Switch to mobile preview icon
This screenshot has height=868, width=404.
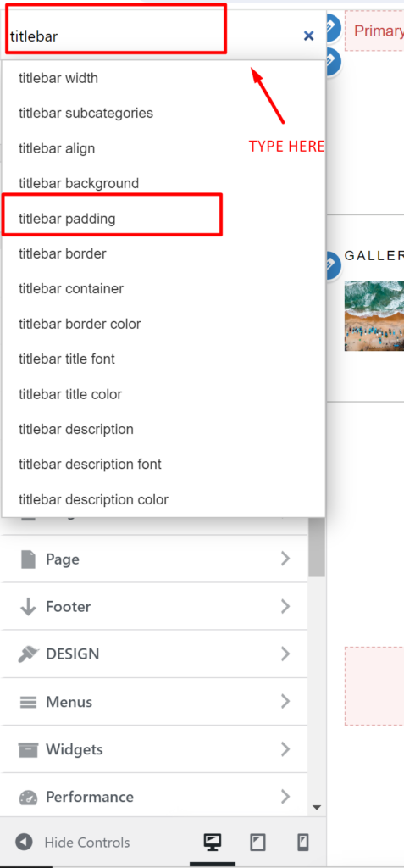click(302, 843)
